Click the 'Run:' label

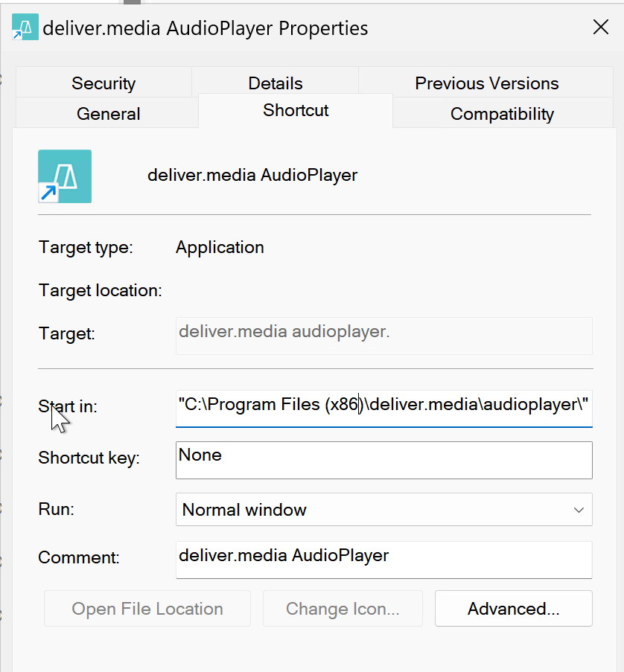(x=56, y=509)
